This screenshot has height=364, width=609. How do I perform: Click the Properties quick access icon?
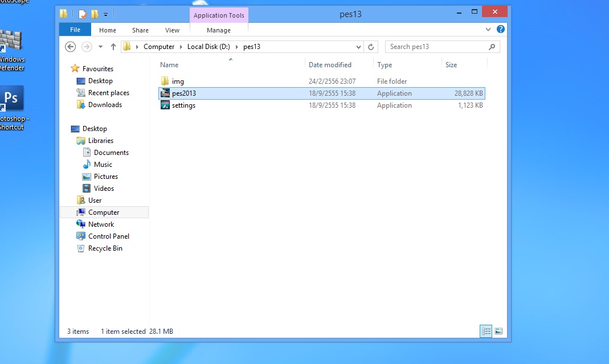pyautogui.click(x=83, y=14)
